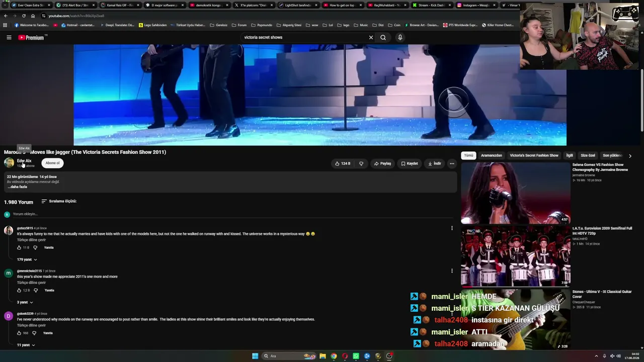Expand the 11 yanıt replies
This screenshot has height=362, width=644.
click(x=26, y=345)
